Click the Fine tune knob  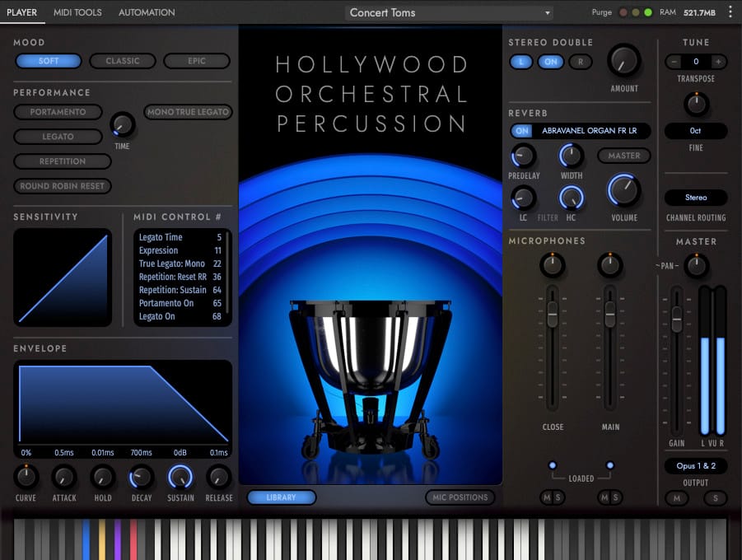(x=696, y=104)
